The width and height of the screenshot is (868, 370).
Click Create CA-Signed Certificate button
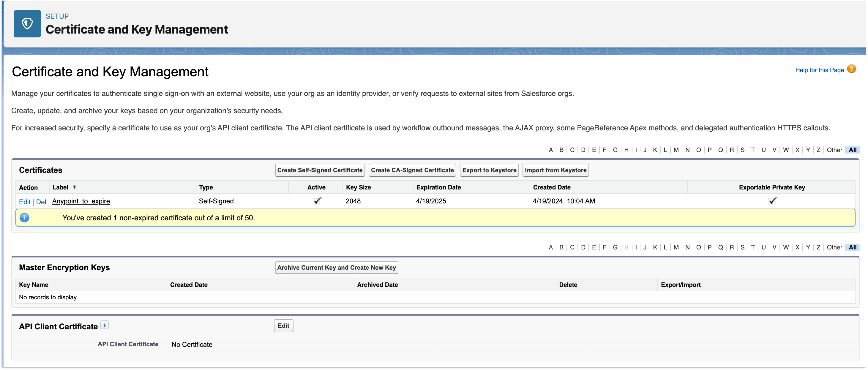412,170
